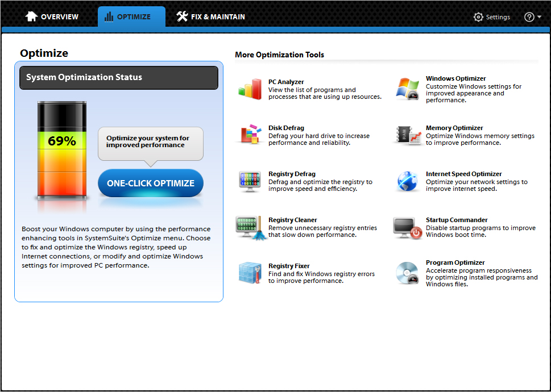
Task: Click the System Optimization Status header
Action: click(119, 78)
